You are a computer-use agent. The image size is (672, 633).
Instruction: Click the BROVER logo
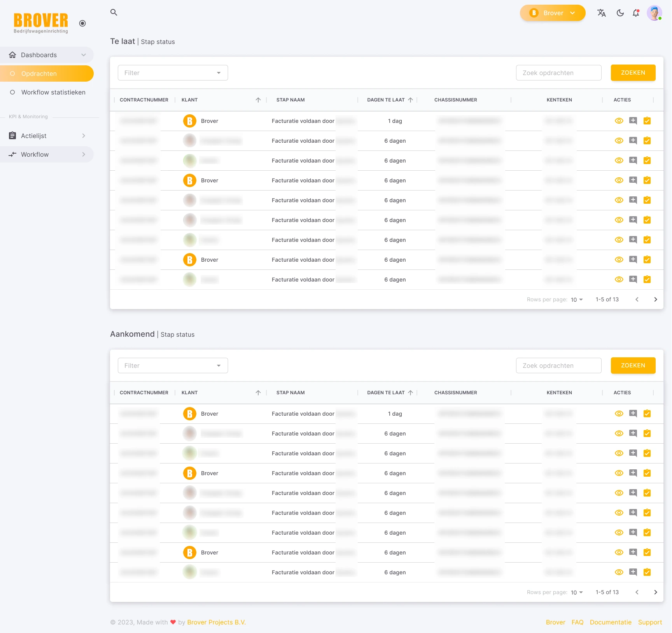point(41,23)
